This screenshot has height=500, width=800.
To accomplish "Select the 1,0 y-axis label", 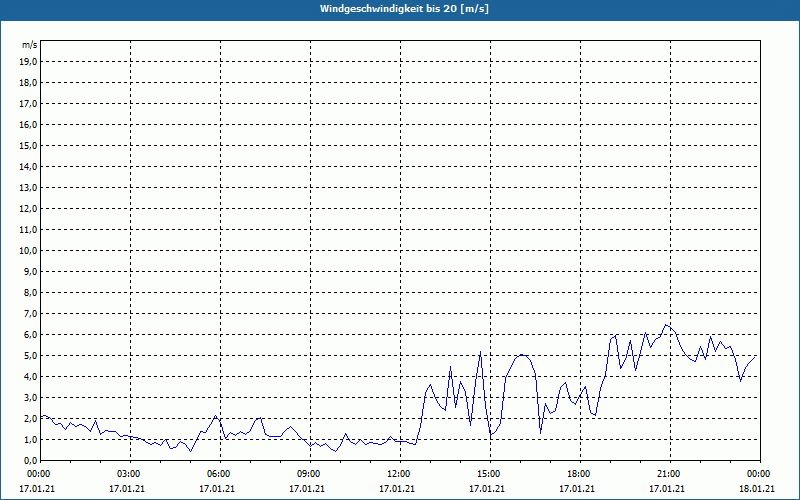I will 30,439.
